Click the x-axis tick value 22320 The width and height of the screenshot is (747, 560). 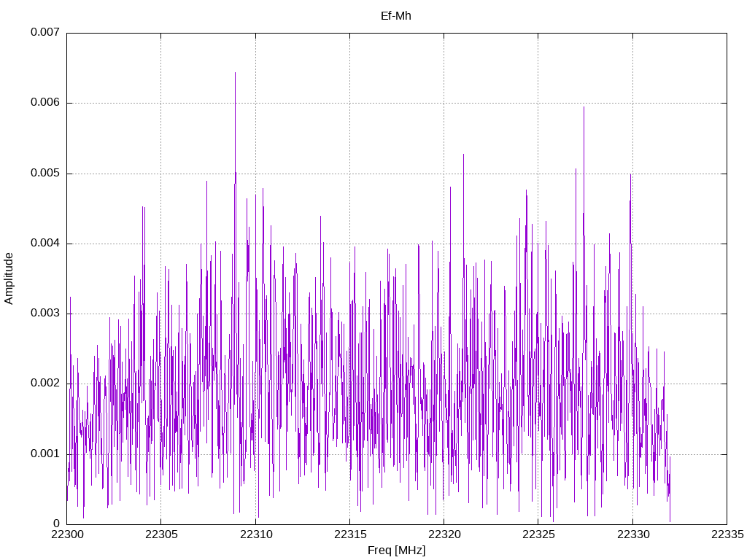click(x=444, y=534)
